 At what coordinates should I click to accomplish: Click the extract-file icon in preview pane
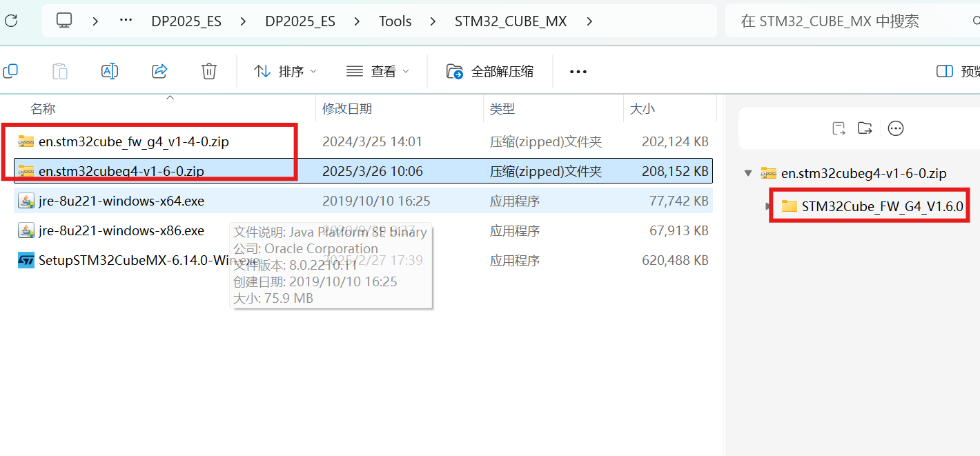click(x=839, y=128)
